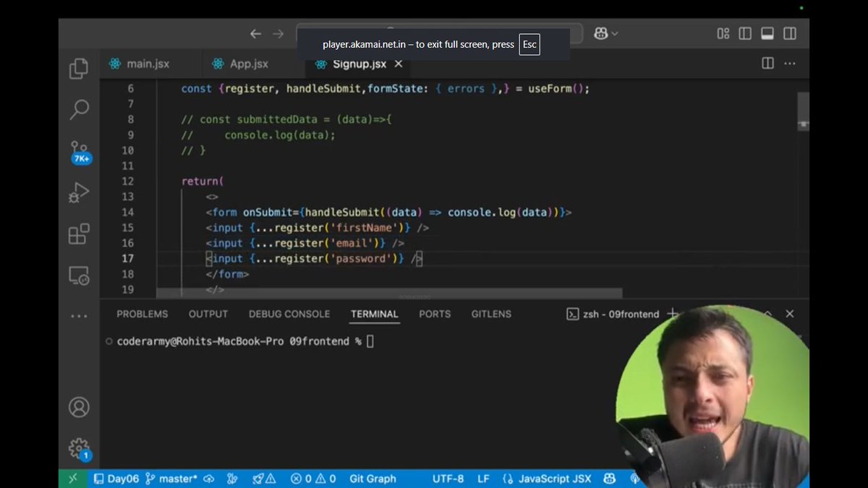Screen dimensions: 868x488
Task: Open the GITLENS panel tab
Action: pyautogui.click(x=491, y=314)
